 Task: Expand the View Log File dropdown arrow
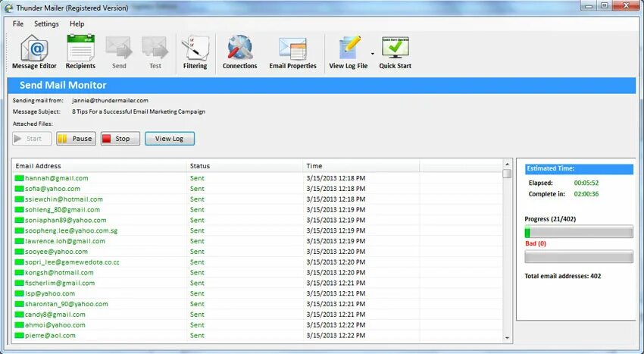[x=373, y=54]
